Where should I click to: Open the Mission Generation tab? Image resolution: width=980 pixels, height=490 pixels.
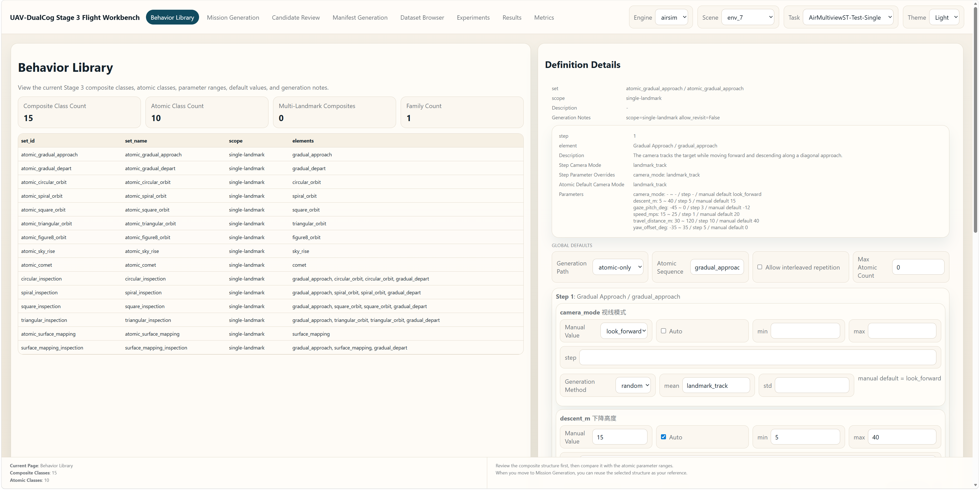pyautogui.click(x=233, y=18)
